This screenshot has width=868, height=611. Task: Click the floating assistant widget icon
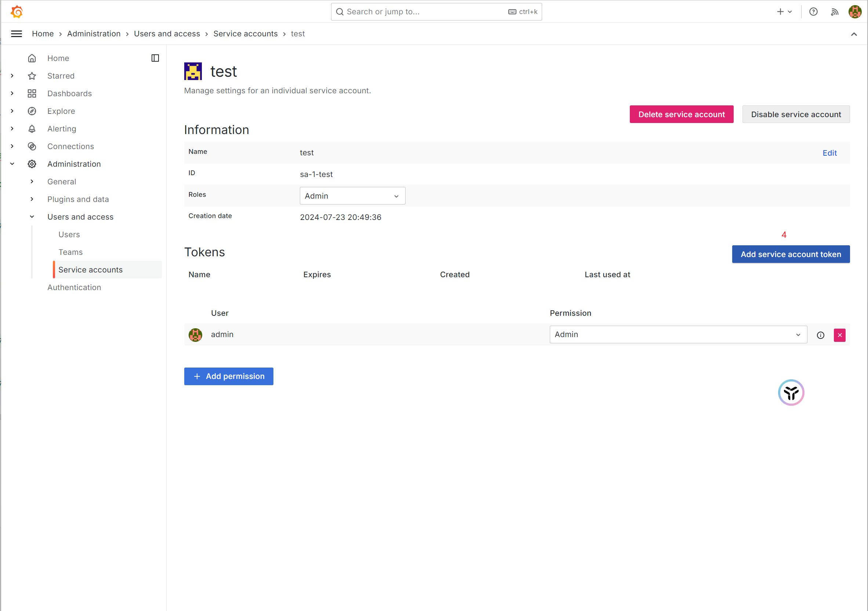pyautogui.click(x=791, y=392)
